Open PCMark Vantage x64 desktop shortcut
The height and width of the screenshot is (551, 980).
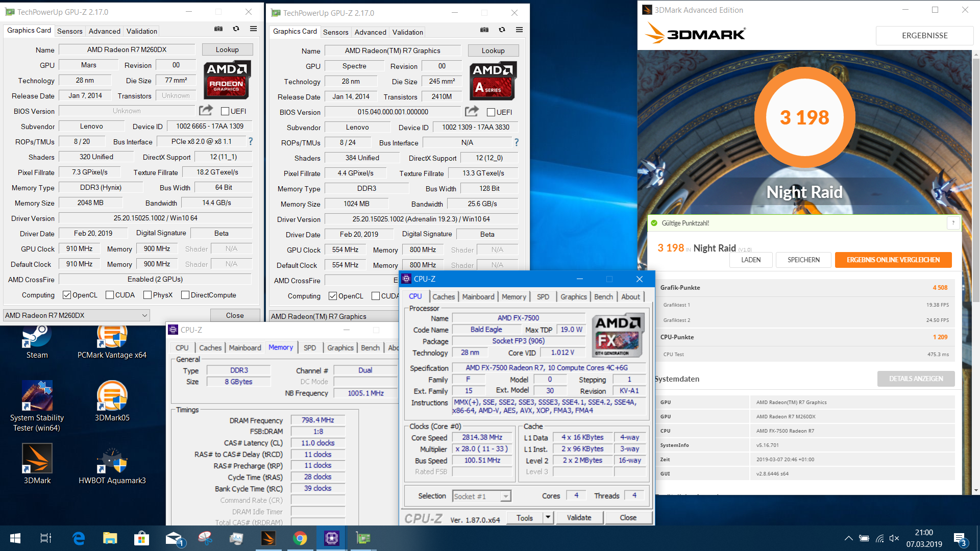coord(112,343)
